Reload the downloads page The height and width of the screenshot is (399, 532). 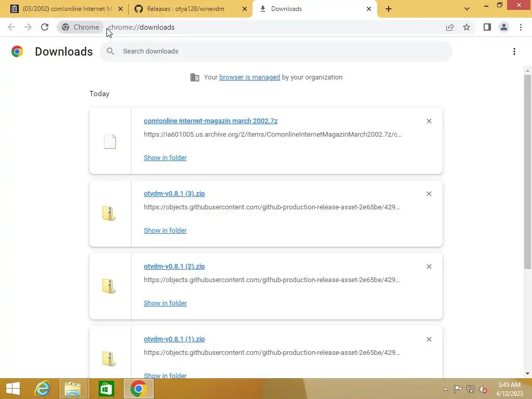click(45, 27)
